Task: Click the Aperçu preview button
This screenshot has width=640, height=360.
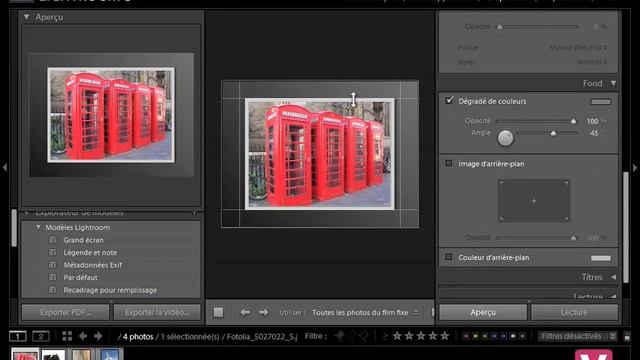Action: [x=483, y=312]
